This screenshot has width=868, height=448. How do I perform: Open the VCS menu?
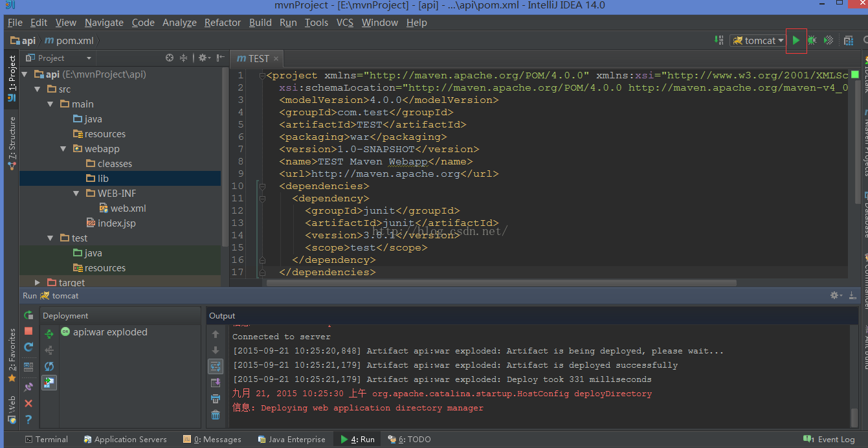pyautogui.click(x=345, y=23)
